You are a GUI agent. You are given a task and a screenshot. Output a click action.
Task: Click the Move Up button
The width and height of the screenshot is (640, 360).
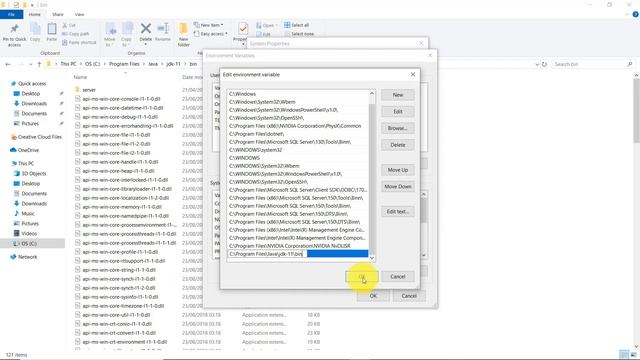click(398, 170)
